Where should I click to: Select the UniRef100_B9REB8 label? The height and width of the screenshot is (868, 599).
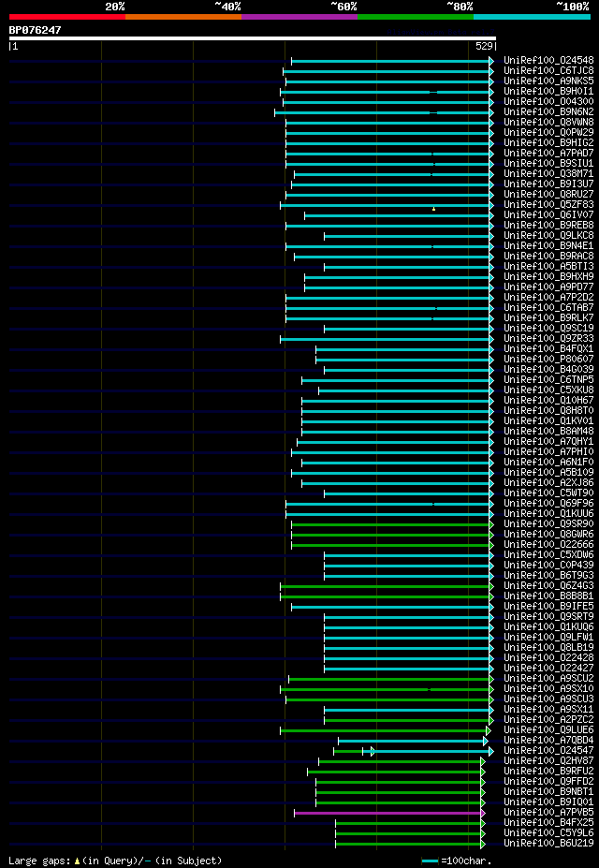tap(548, 226)
